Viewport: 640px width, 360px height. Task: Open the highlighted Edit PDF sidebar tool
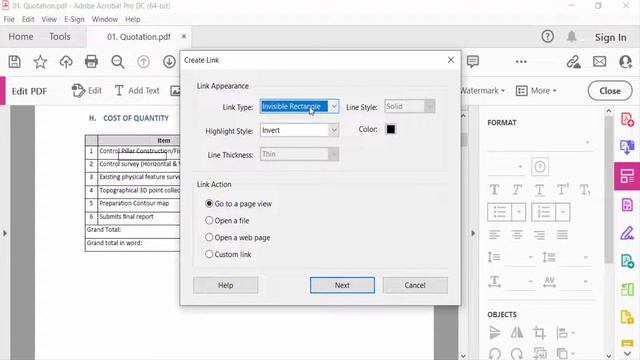click(627, 176)
